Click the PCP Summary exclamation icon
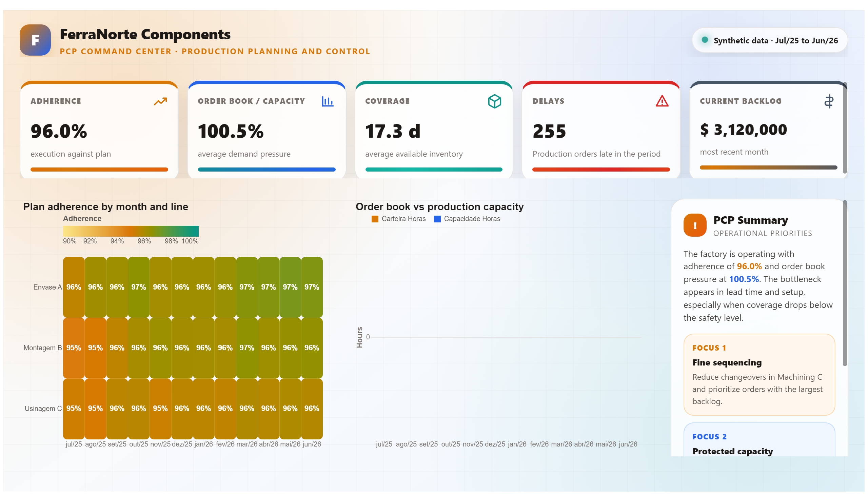The image size is (868, 495). click(695, 225)
